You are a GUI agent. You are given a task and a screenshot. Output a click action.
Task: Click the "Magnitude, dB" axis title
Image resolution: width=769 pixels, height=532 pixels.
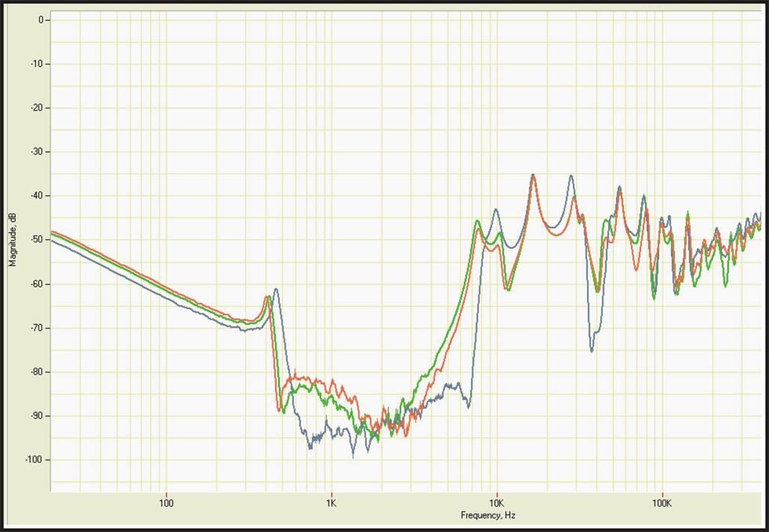click(13, 239)
